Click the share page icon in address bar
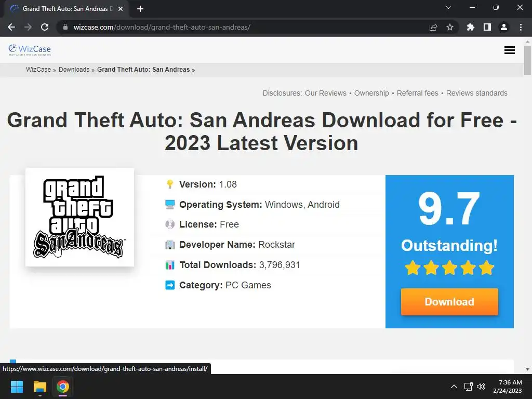The width and height of the screenshot is (532, 399). click(x=433, y=27)
